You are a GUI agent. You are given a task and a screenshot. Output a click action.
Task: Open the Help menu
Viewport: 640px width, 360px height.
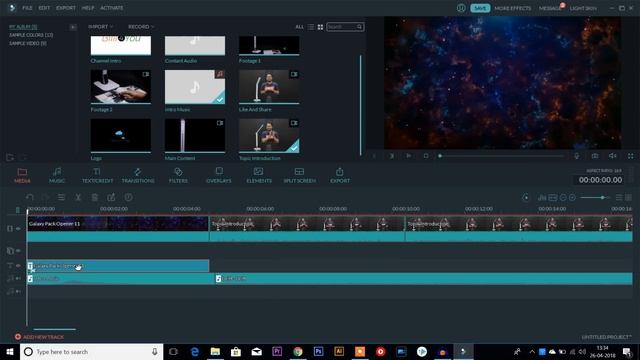pyautogui.click(x=88, y=8)
